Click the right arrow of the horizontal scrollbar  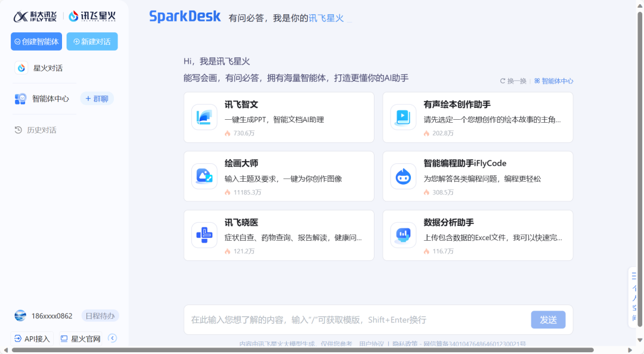630,350
